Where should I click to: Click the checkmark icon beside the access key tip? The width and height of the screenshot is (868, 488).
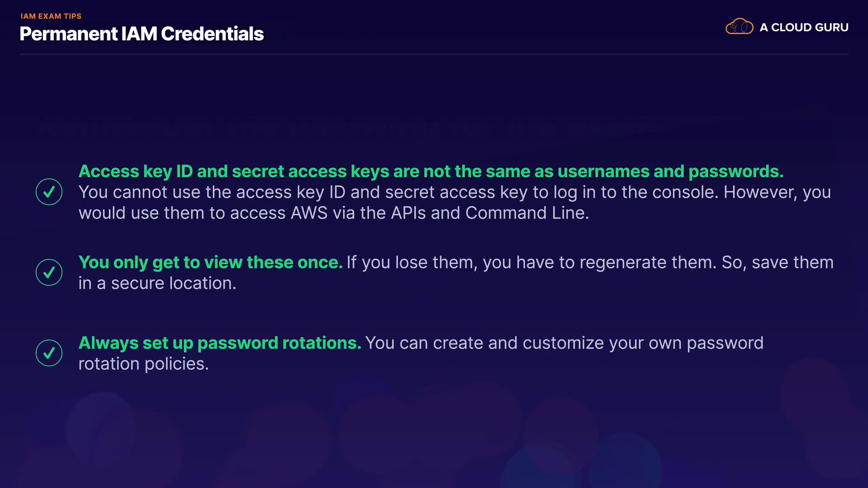[x=49, y=192]
